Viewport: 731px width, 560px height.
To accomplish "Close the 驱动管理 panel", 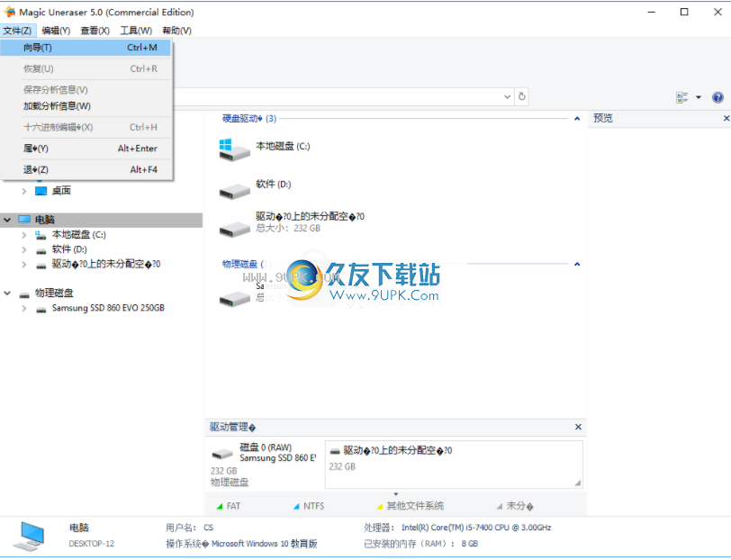I will (x=578, y=427).
